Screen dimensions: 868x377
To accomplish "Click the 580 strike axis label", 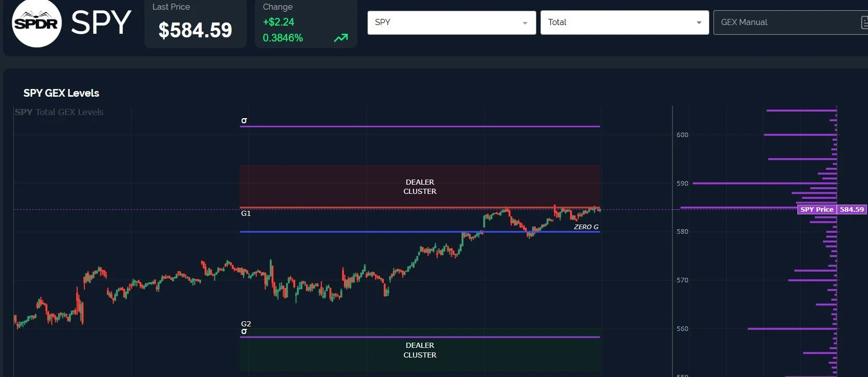I will pyautogui.click(x=682, y=232).
